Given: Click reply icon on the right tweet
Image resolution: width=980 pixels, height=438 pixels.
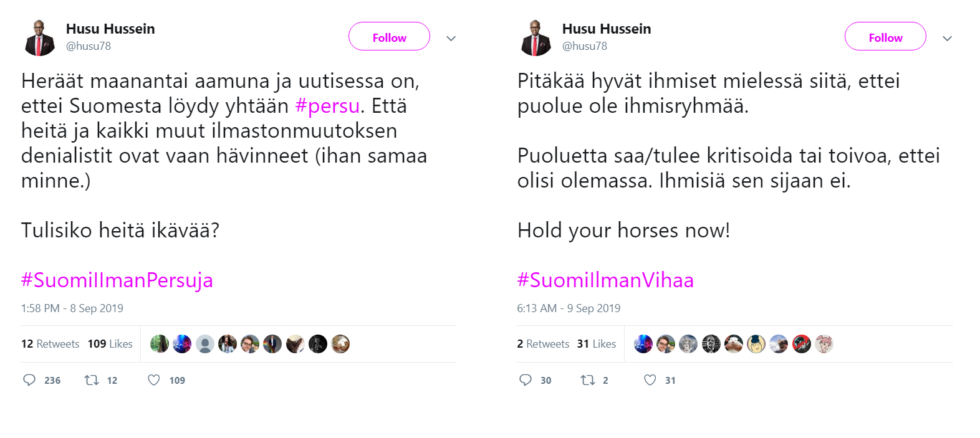Looking at the screenshot, I should pyautogui.click(x=526, y=380).
